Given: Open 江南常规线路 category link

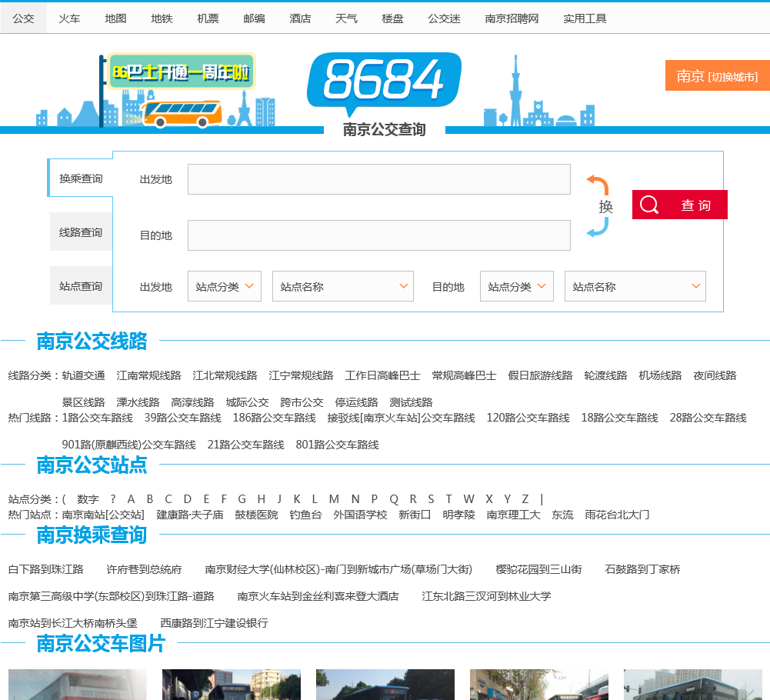Looking at the screenshot, I should click(x=148, y=376).
